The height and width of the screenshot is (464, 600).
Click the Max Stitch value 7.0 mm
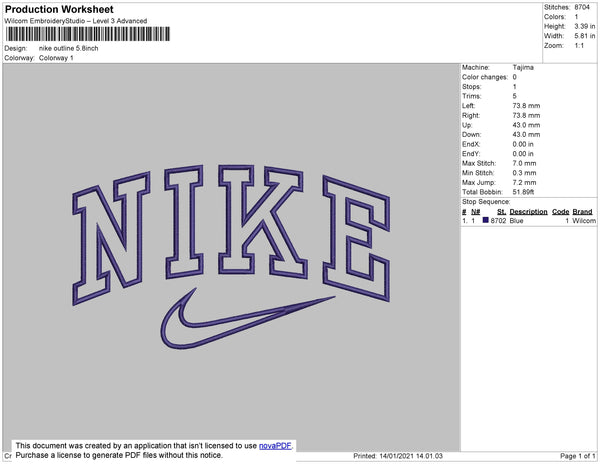(525, 163)
